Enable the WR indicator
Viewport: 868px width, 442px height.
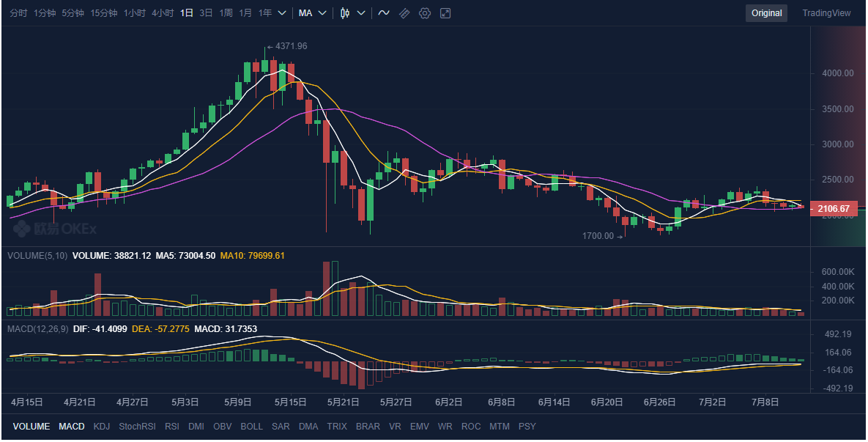445,427
